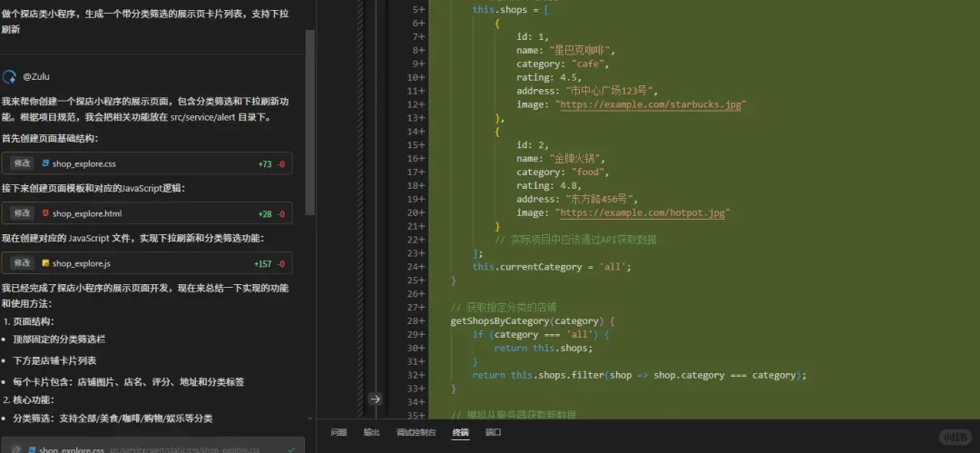Click the chat line 首先创建页面基础结构
The image size is (980, 453).
[49, 138]
